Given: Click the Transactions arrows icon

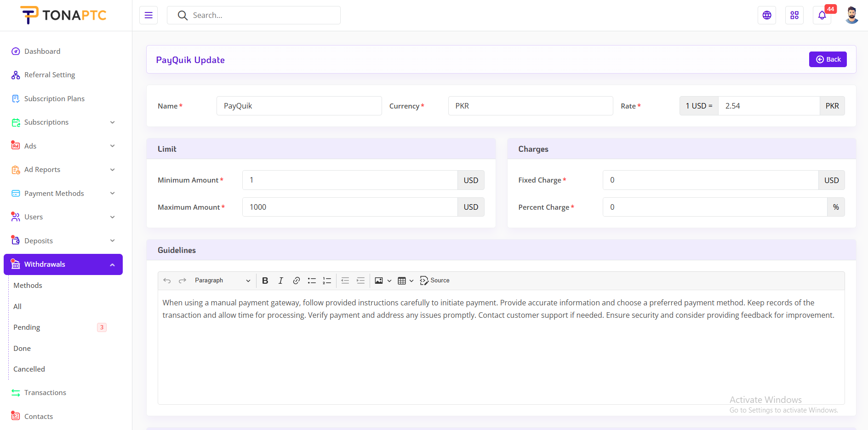Looking at the screenshot, I should tap(16, 393).
